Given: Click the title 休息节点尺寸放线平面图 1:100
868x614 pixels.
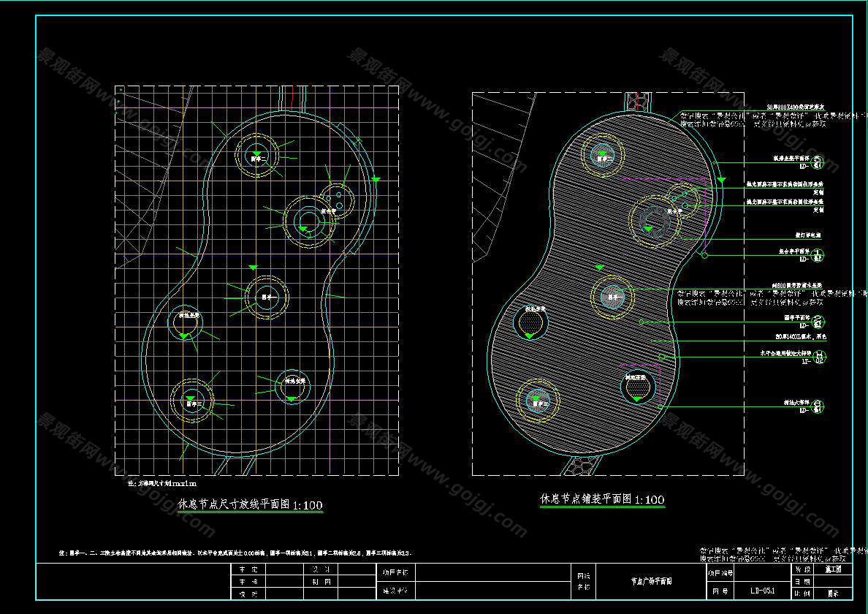Looking at the screenshot, I should [x=250, y=505].
